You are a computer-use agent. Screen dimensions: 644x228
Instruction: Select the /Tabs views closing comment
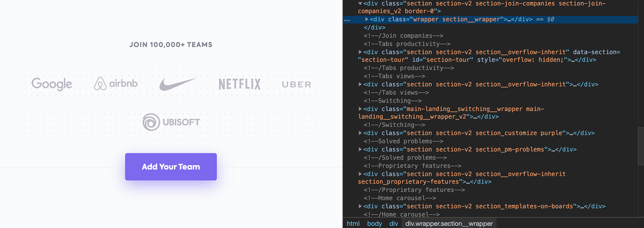(396, 93)
